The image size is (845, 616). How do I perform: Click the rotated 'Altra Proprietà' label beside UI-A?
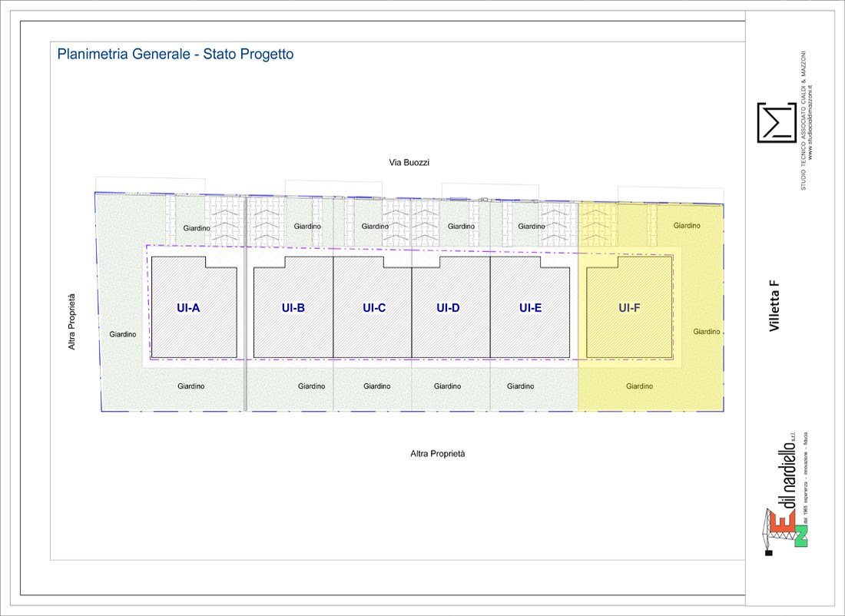coord(71,322)
